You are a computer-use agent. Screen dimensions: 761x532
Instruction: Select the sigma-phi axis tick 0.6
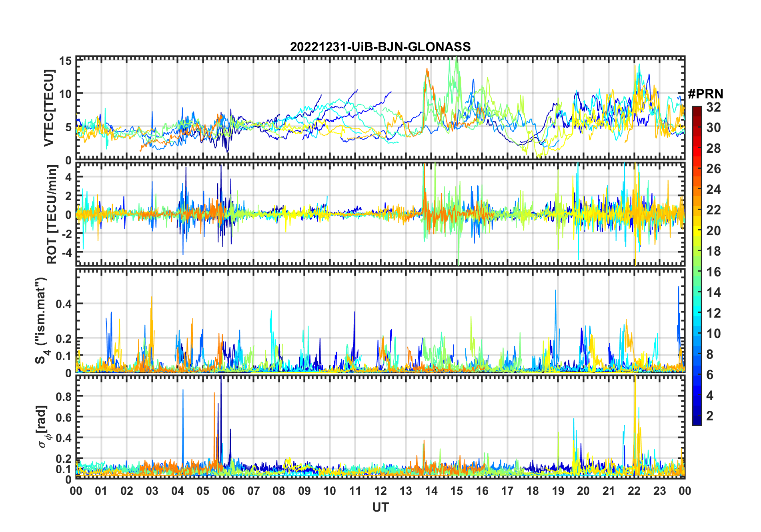coord(64,417)
